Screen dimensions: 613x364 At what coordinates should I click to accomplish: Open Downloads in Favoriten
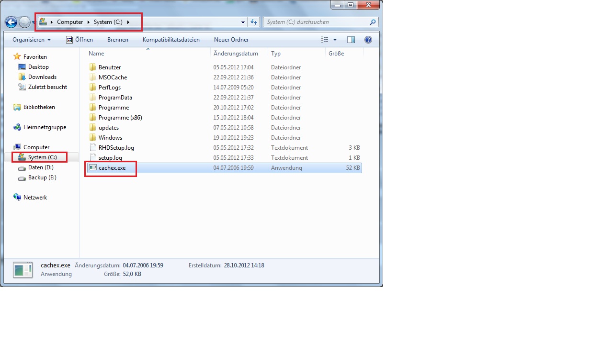(x=42, y=77)
